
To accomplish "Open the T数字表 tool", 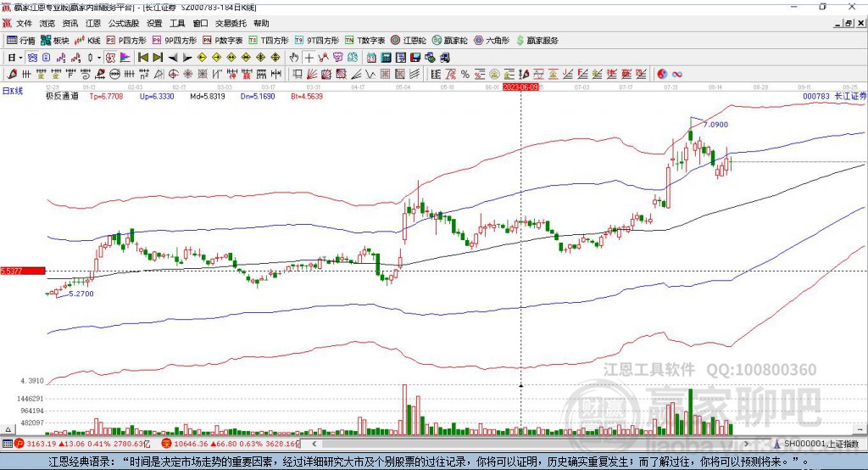I will coord(364,41).
